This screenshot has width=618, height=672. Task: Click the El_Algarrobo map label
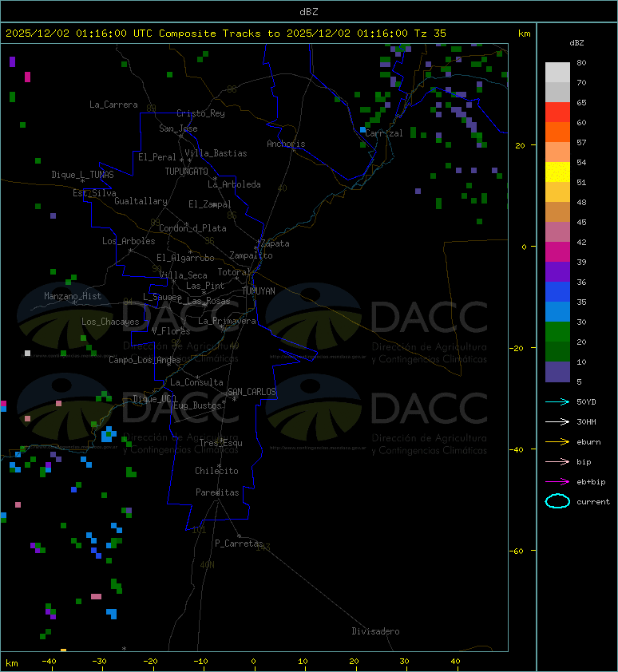click(185, 258)
